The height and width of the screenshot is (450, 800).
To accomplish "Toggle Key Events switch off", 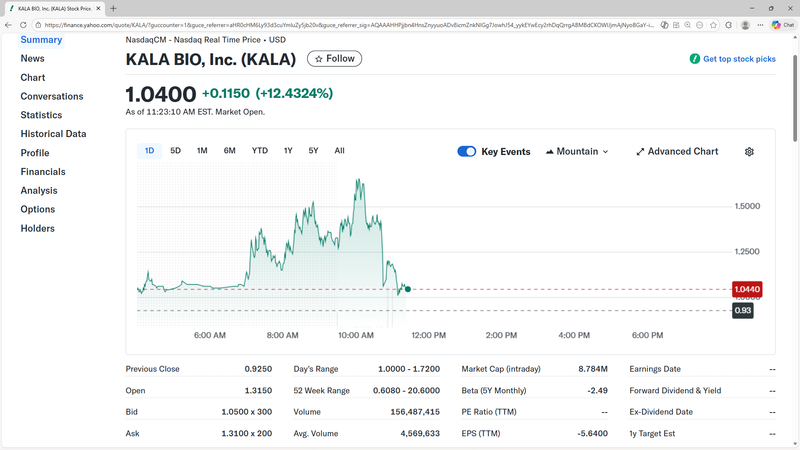I will pyautogui.click(x=466, y=152).
